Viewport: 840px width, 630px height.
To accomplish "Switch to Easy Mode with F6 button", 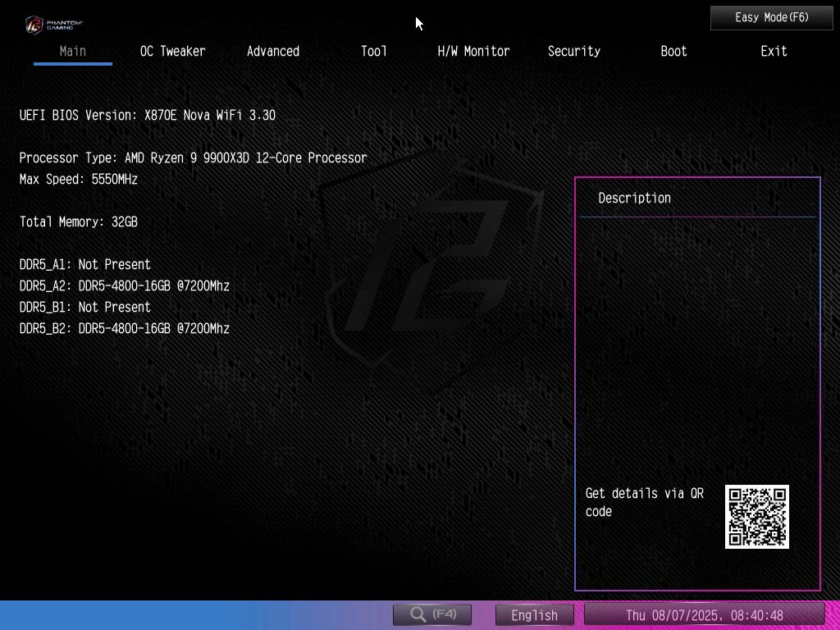I will point(771,17).
